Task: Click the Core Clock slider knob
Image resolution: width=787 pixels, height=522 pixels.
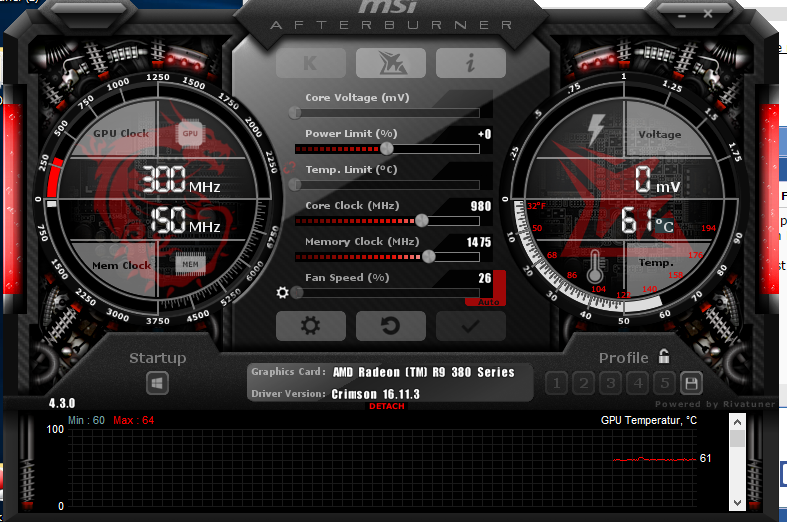Action: [x=422, y=220]
